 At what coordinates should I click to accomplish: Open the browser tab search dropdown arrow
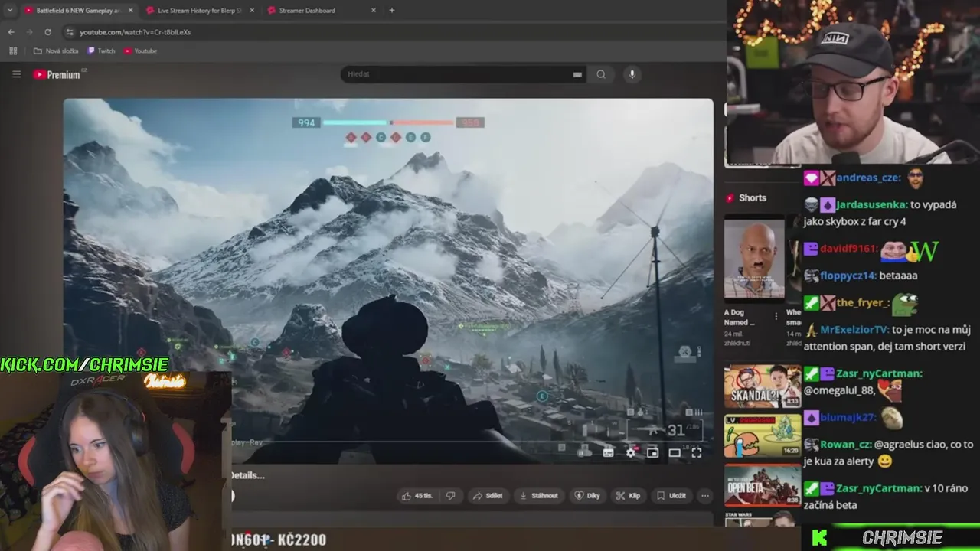[10, 10]
